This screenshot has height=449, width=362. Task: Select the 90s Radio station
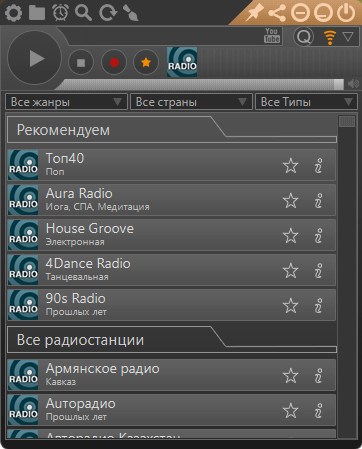171,305
